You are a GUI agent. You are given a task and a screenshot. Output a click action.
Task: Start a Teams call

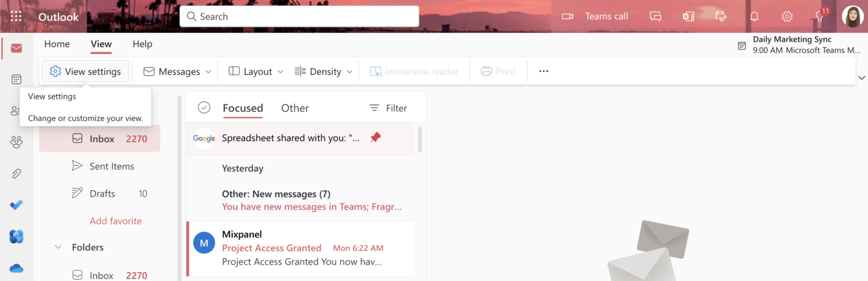click(x=595, y=16)
